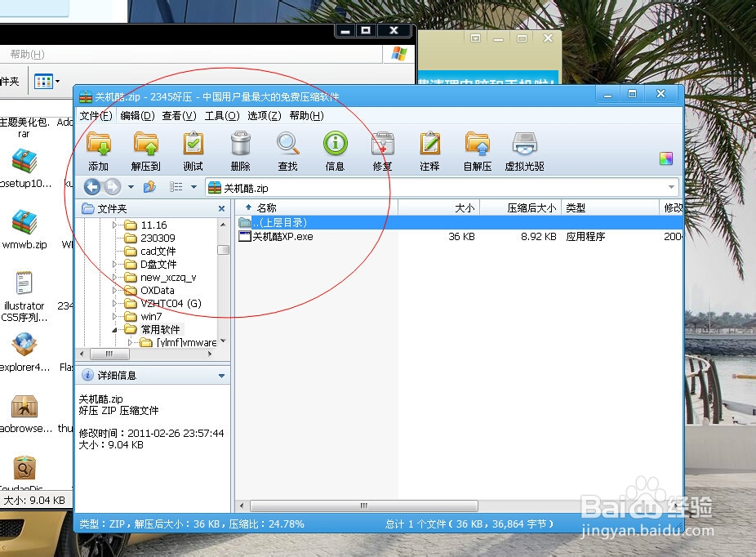Open the 注释 (Comment) tool
Viewport: 756px width, 557px height.
click(429, 151)
